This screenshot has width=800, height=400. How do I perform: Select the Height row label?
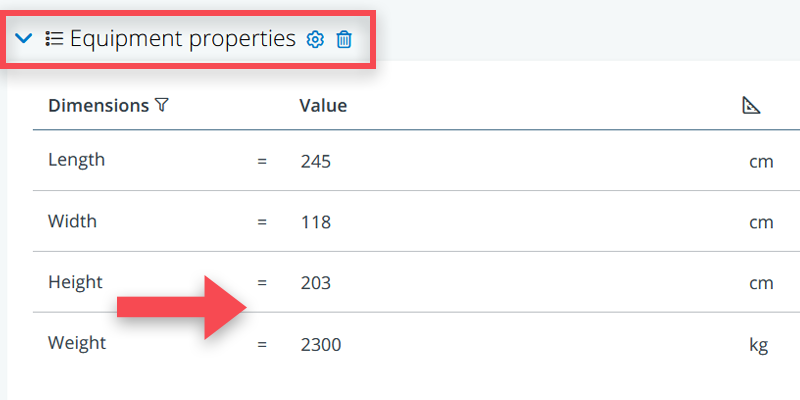(75, 283)
